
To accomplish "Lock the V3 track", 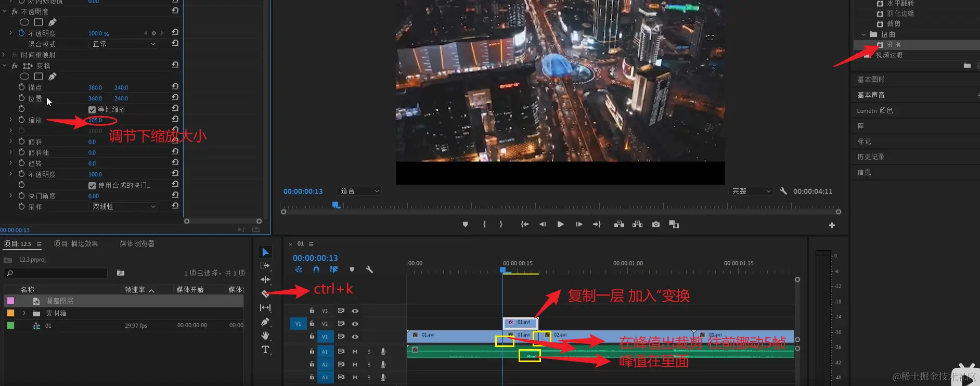I will 312,311.
